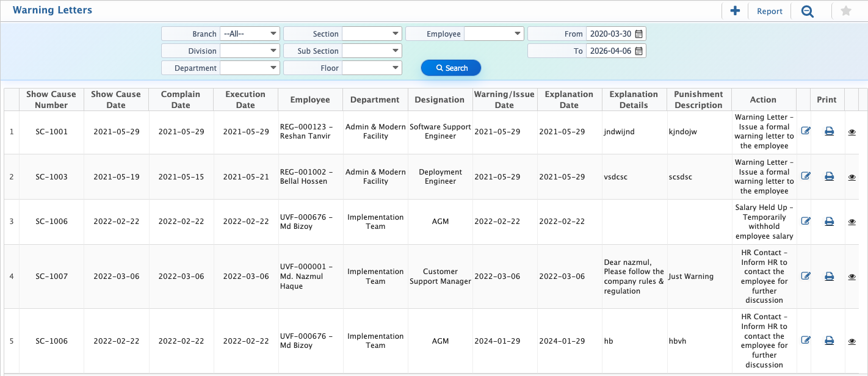The height and width of the screenshot is (376, 868).
Task: Print the SC-1007 Nazmul Haque warning letter
Action: point(829,277)
